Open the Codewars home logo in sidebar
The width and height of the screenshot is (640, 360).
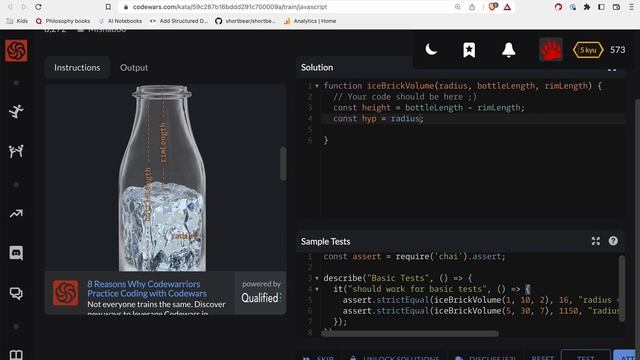pos(16,51)
